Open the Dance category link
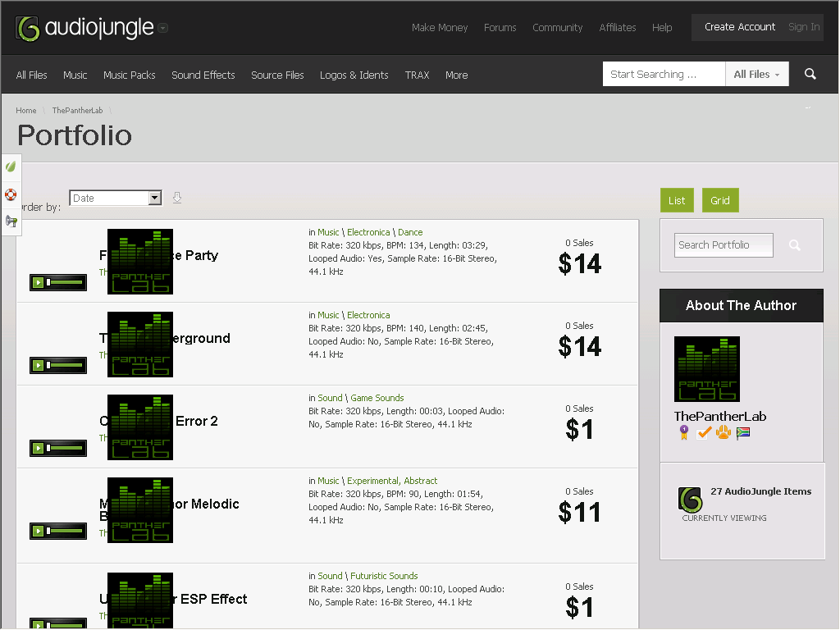 (410, 232)
